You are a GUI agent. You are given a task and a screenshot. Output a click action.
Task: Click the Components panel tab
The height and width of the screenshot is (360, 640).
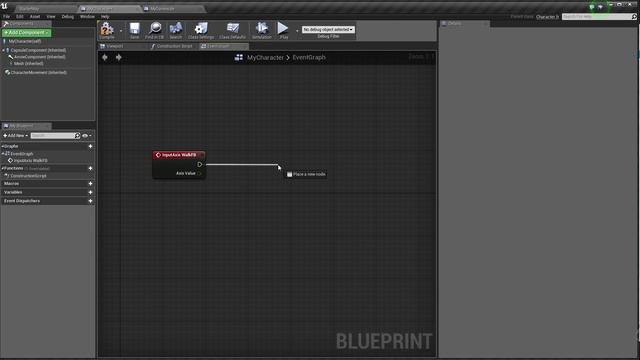[26, 23]
